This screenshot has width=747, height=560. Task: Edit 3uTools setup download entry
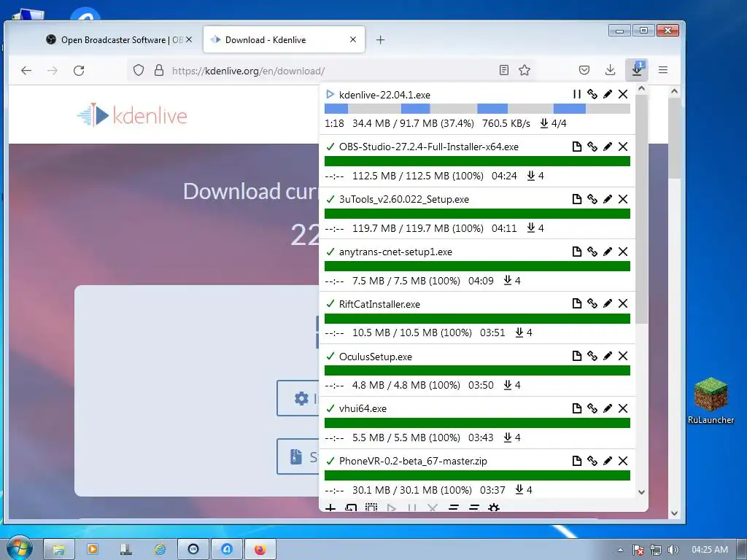coord(608,199)
